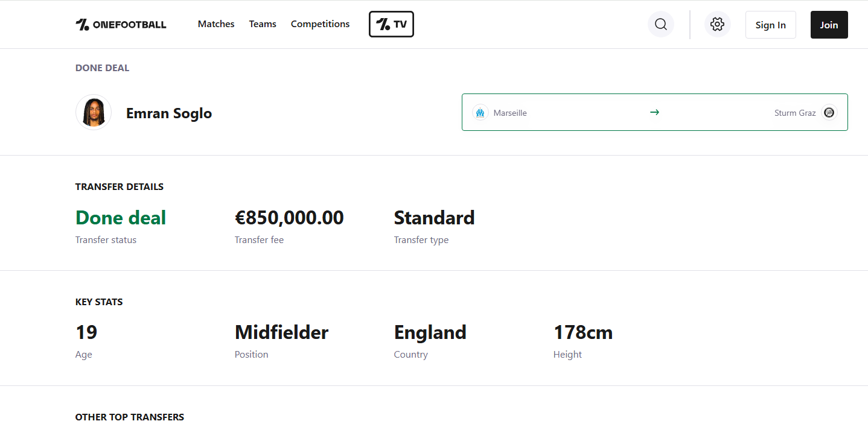Open the Matches menu
This screenshot has height=424, width=868.
[216, 24]
